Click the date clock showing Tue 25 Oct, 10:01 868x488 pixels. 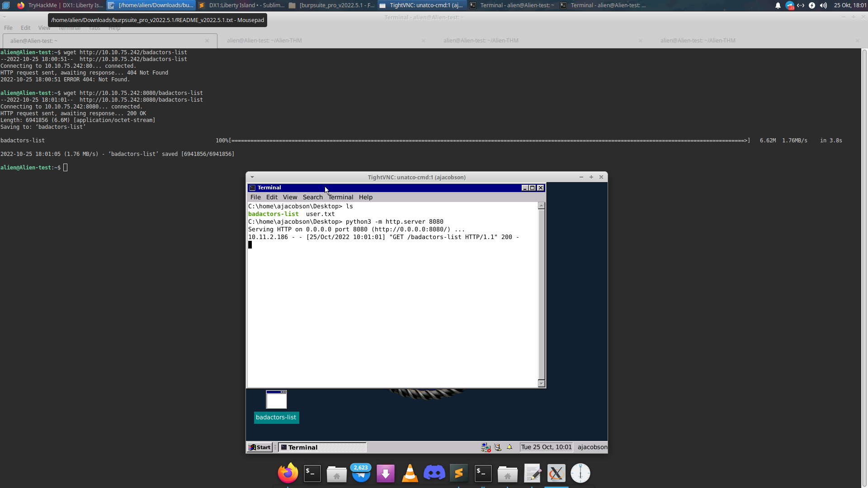click(x=546, y=447)
